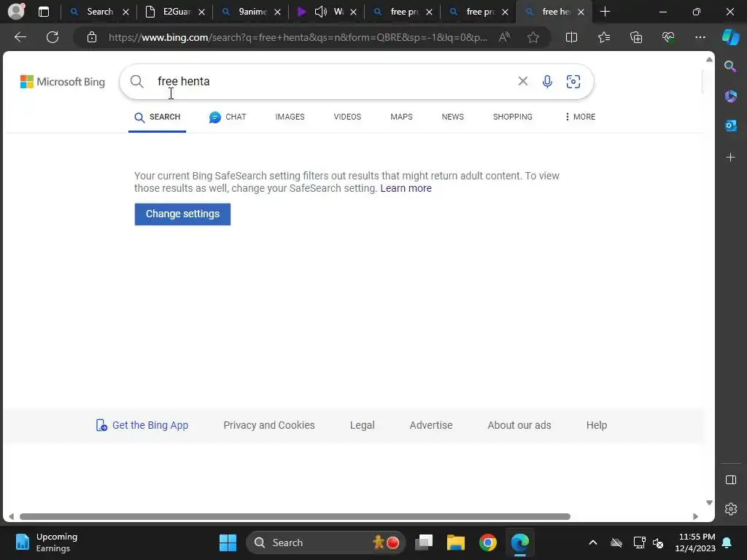Image resolution: width=747 pixels, height=560 pixels.
Task: Open notification bell in taskbar
Action: tap(727, 542)
